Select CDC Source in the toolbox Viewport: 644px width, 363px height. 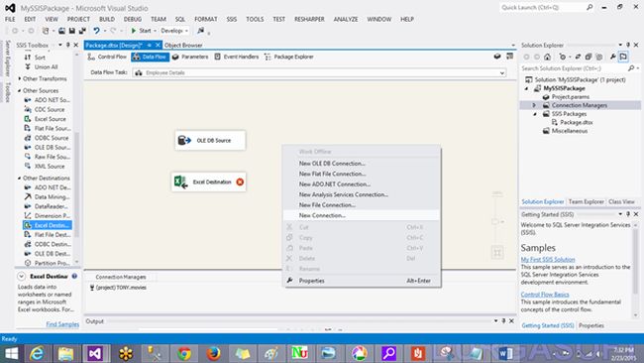tap(47, 110)
